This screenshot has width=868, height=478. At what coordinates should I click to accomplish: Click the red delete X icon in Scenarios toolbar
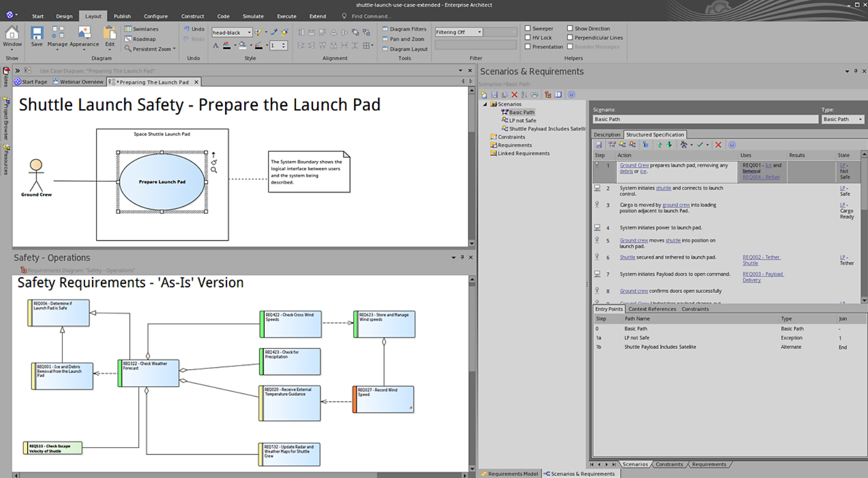[514, 94]
